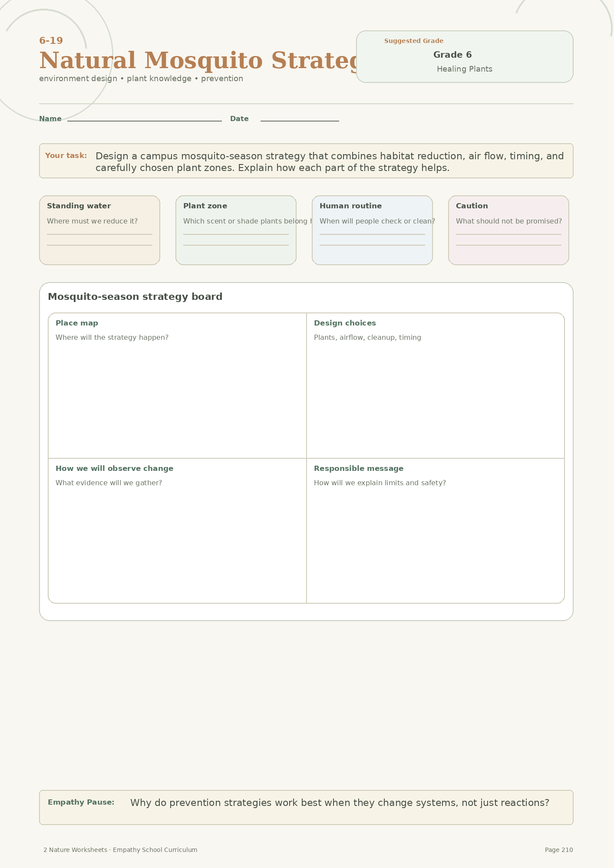Click the Natural Mosquito Strategy title
This screenshot has height=868, width=614.
[198, 60]
